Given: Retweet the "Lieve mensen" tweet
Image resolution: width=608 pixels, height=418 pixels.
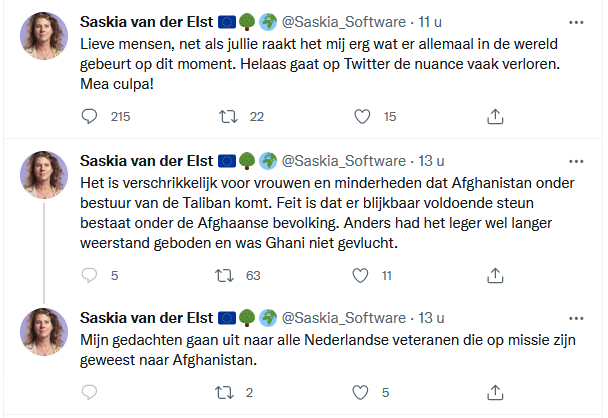Looking at the screenshot, I should point(225,117).
